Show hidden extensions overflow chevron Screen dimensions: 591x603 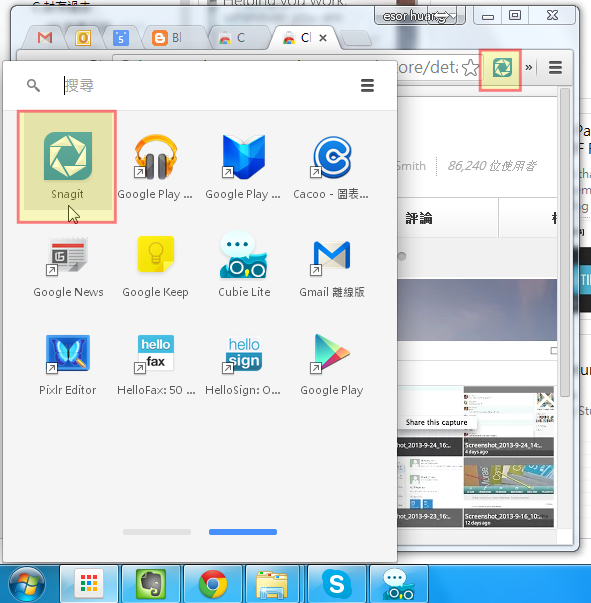click(x=529, y=68)
